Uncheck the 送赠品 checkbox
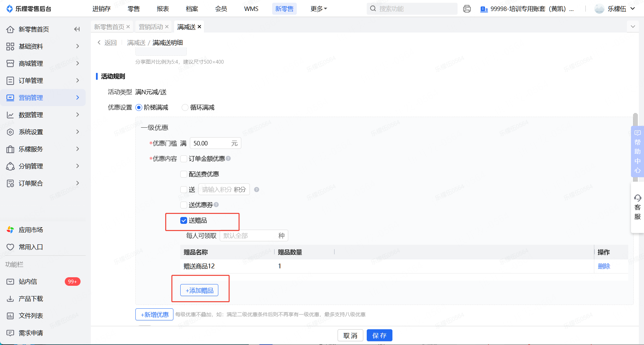 [x=184, y=220]
